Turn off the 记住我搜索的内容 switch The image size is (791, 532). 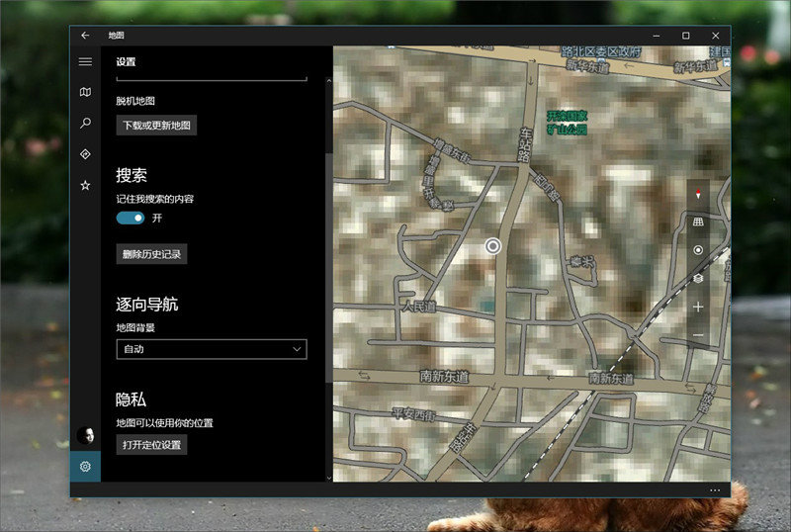click(x=131, y=219)
